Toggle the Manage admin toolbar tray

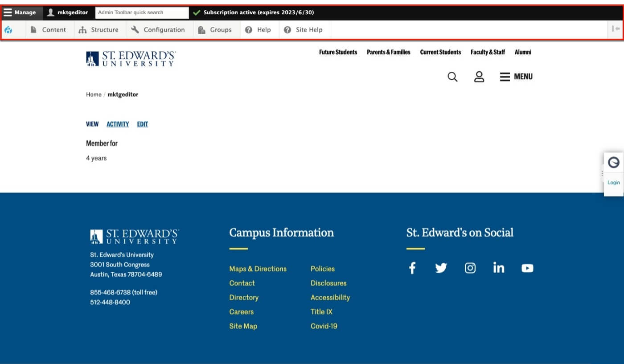(x=20, y=12)
